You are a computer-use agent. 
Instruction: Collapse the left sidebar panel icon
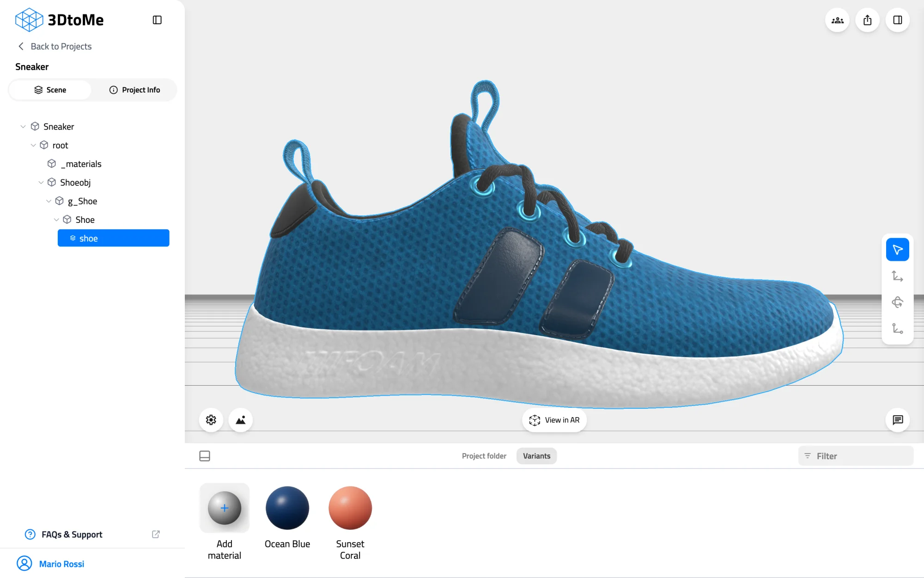pos(157,20)
